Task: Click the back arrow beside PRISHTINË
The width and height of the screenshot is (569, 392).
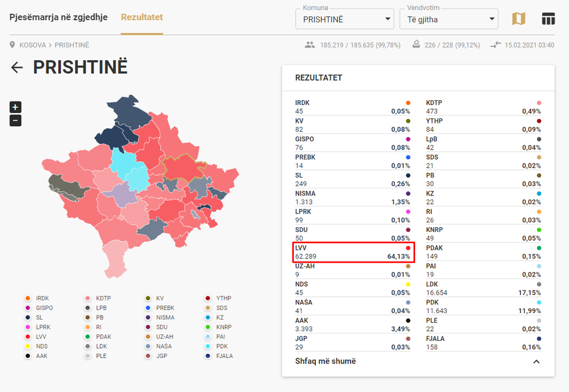Action: point(17,67)
